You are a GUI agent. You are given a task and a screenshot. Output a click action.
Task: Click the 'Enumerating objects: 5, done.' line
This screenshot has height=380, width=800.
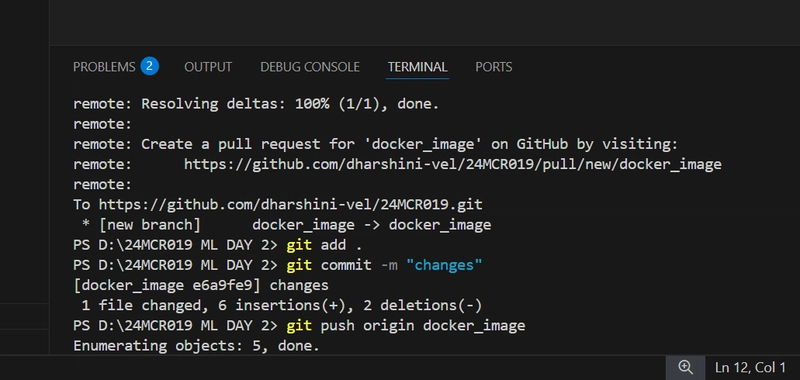click(196, 346)
